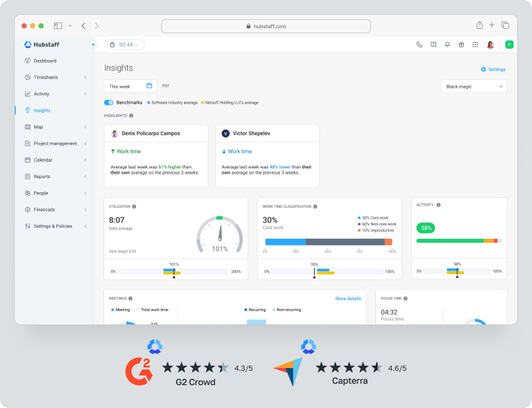Click Work Time Classification info icon
The width and height of the screenshot is (532, 408).
tap(316, 206)
